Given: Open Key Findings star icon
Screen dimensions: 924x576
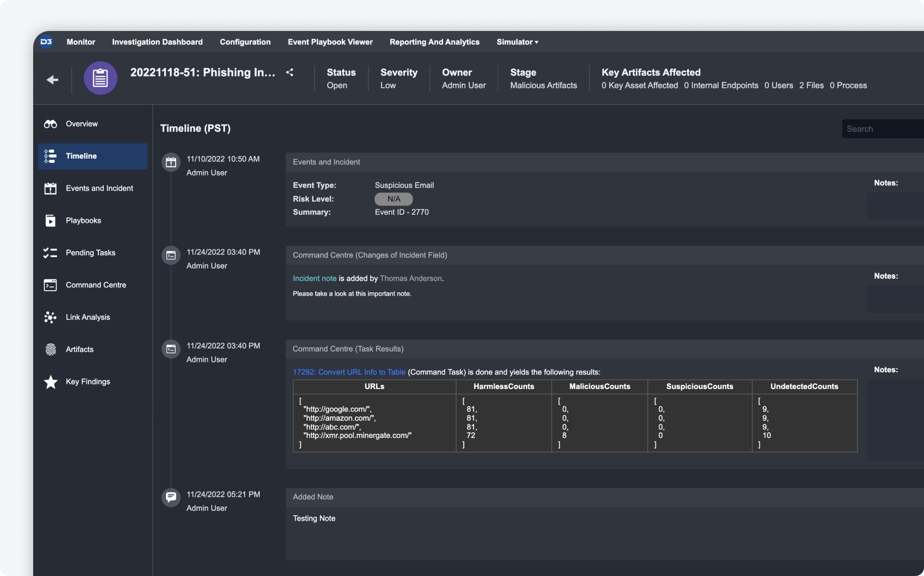Looking at the screenshot, I should click(51, 382).
